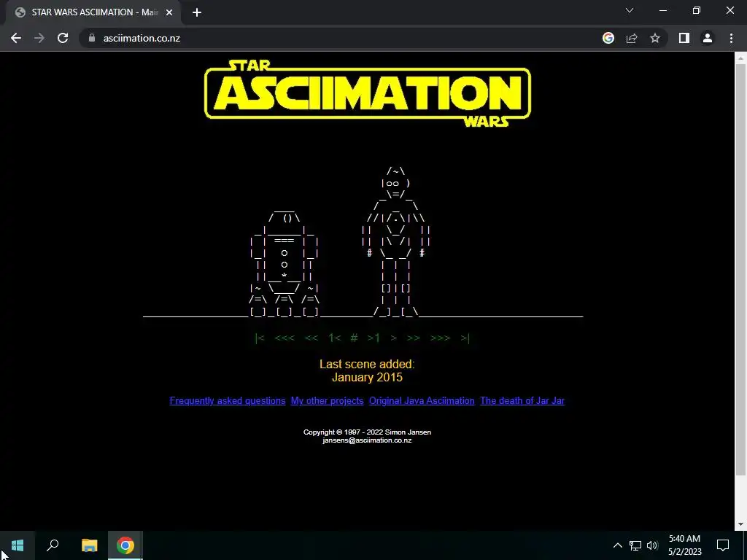
Task: Fast forward with the >> control
Action: (x=414, y=338)
